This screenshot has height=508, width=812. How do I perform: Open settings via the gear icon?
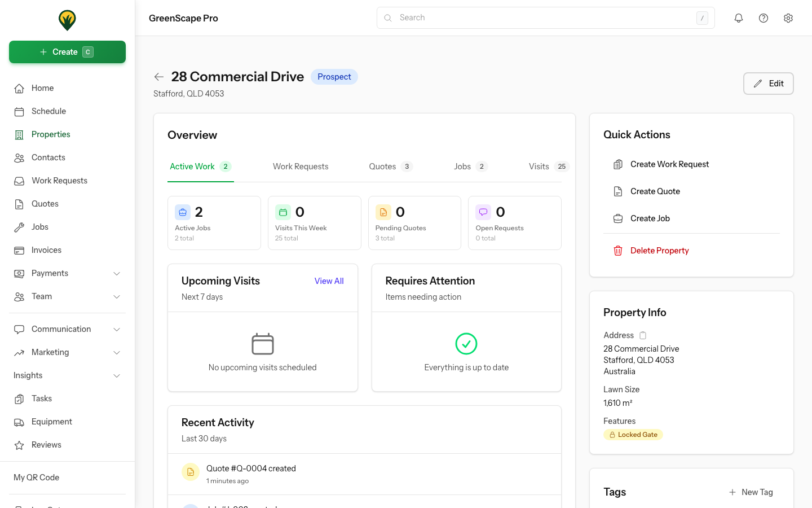coord(788,18)
